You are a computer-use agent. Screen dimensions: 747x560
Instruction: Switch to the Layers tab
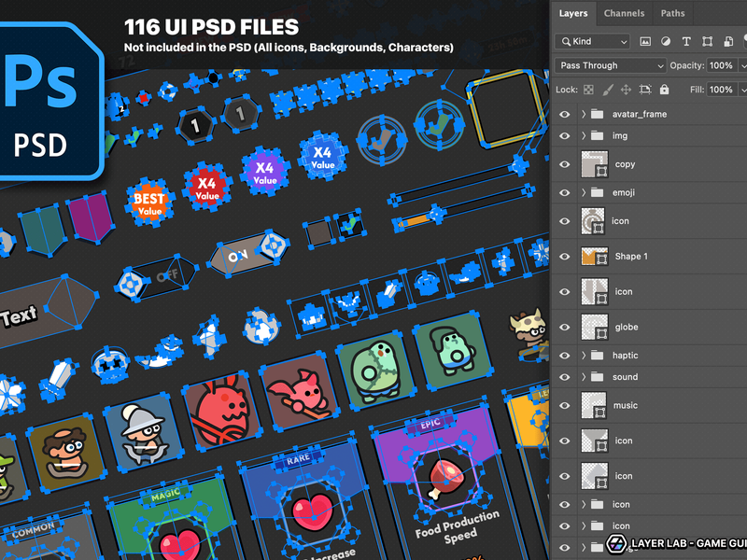click(x=573, y=13)
